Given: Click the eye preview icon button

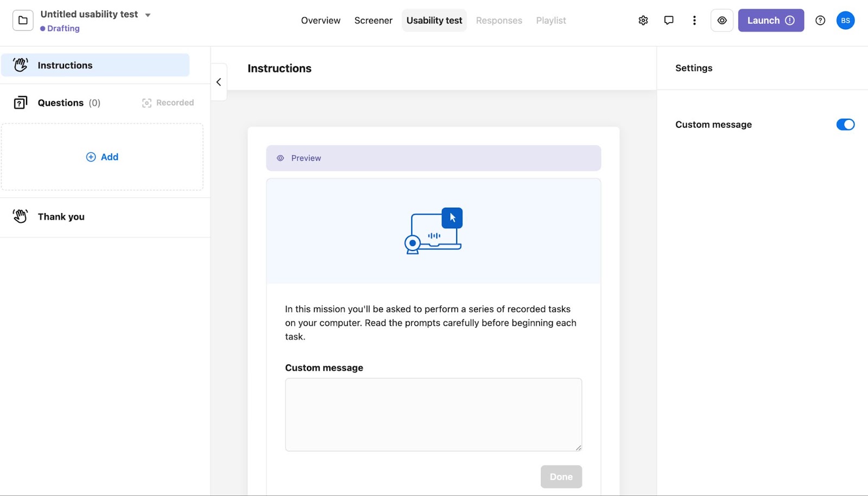Looking at the screenshot, I should point(722,21).
